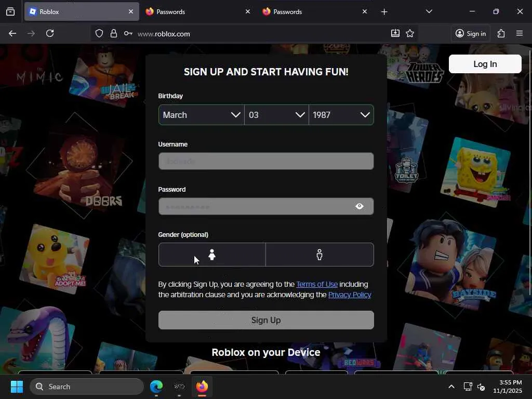The image size is (532, 399).
Task: Click the Bayside game thumbnail
Action: coord(451,264)
